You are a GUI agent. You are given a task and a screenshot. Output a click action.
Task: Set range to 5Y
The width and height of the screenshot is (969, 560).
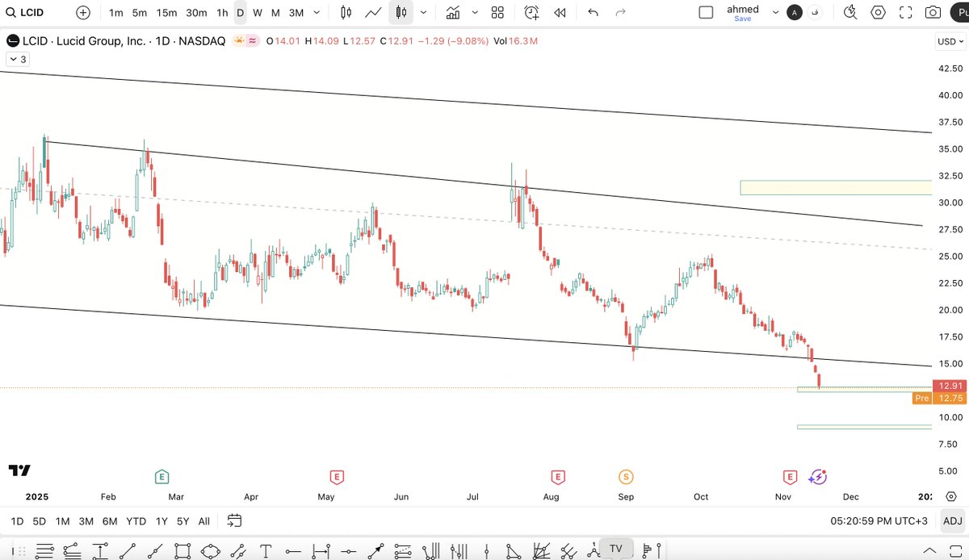184,521
